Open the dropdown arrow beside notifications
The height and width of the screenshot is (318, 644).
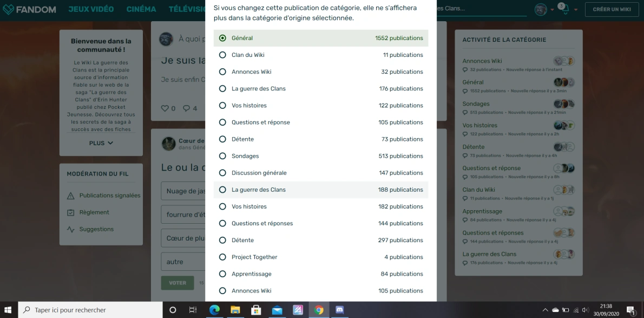(576, 10)
